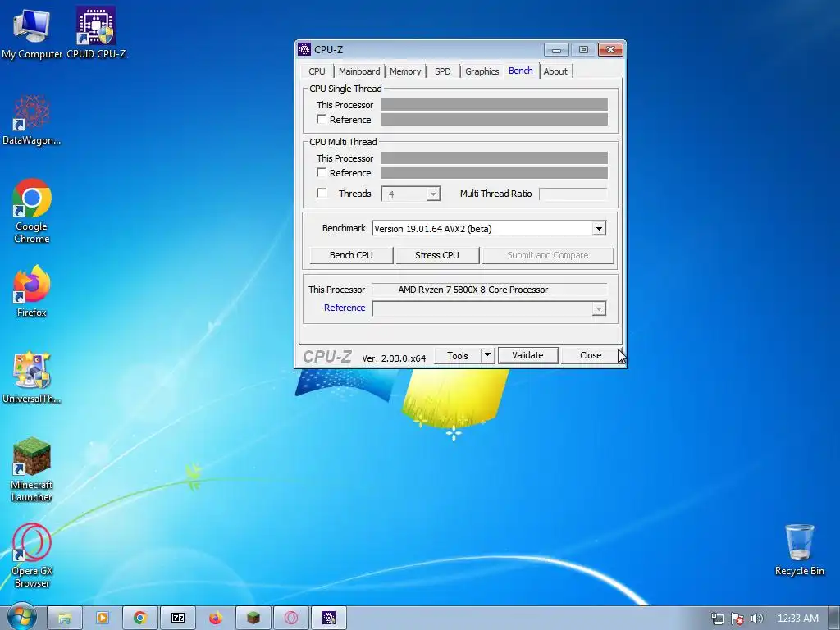This screenshot has width=840, height=630.
Task: Open the Windows Start menu orb
Action: (21, 617)
